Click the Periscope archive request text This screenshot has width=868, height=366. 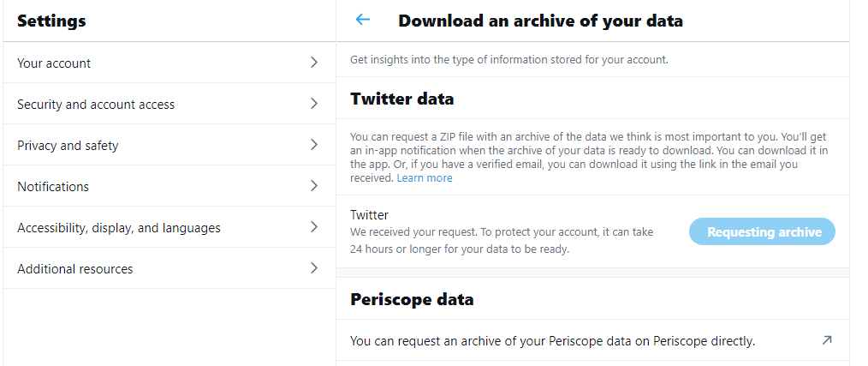[552, 341]
